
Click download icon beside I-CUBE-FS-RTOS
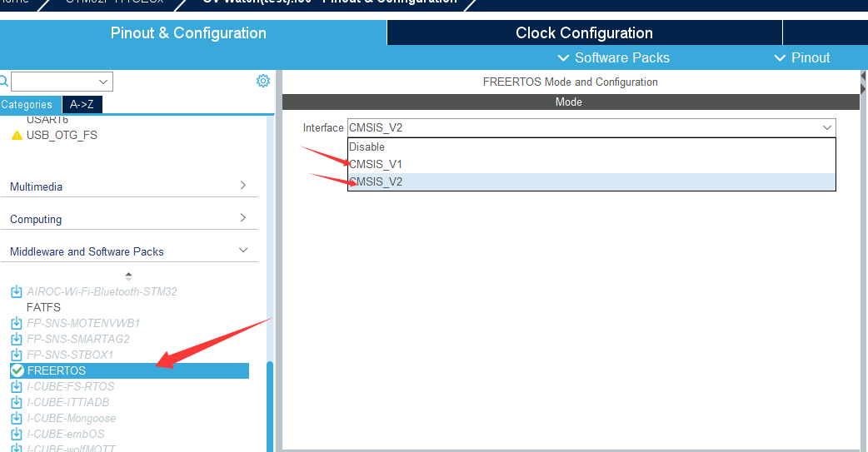16,386
